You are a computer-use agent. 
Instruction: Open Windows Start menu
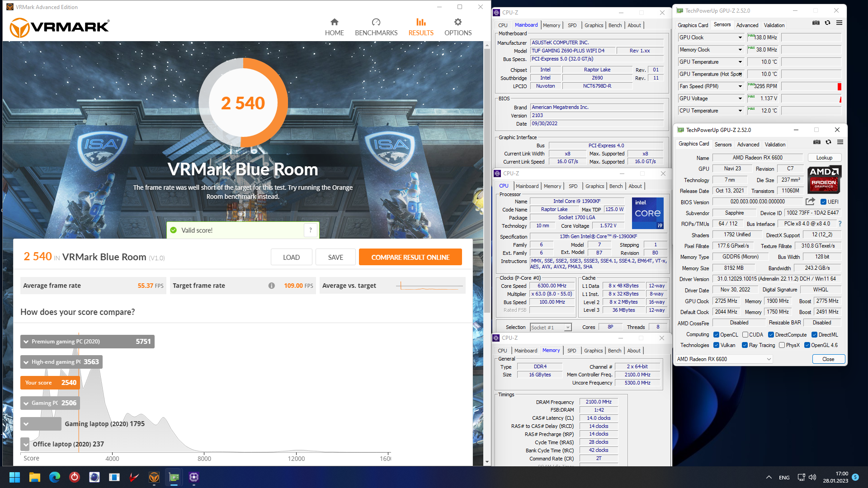[x=14, y=477]
